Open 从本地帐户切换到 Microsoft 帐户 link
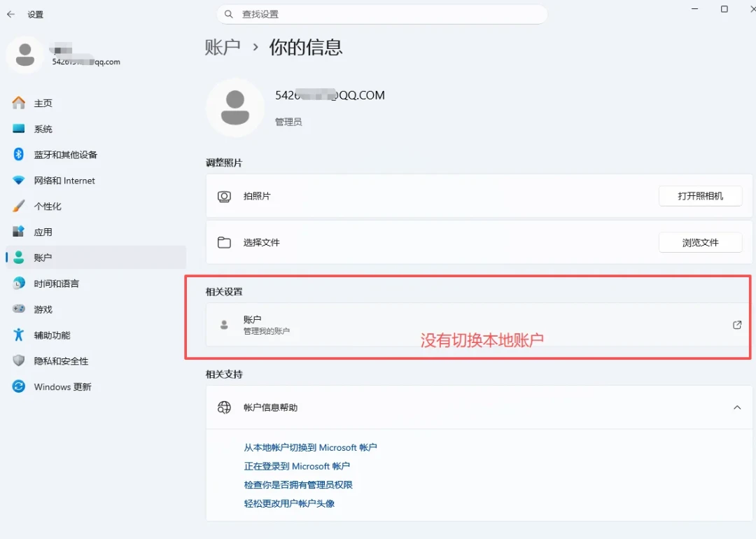This screenshot has height=539, width=756. pos(311,447)
